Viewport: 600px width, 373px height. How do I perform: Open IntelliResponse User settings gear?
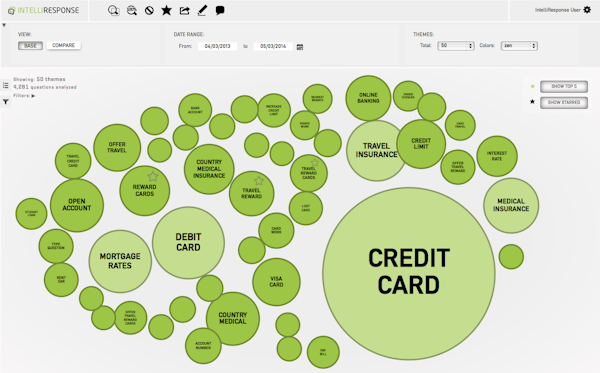coord(587,10)
